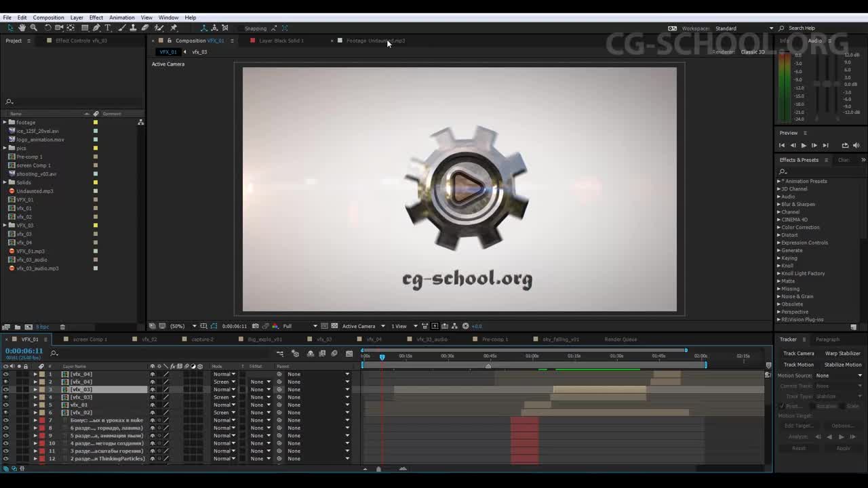Hide layer 1 [vfx_04] with eye toggle
The height and width of the screenshot is (488, 868).
[6, 374]
